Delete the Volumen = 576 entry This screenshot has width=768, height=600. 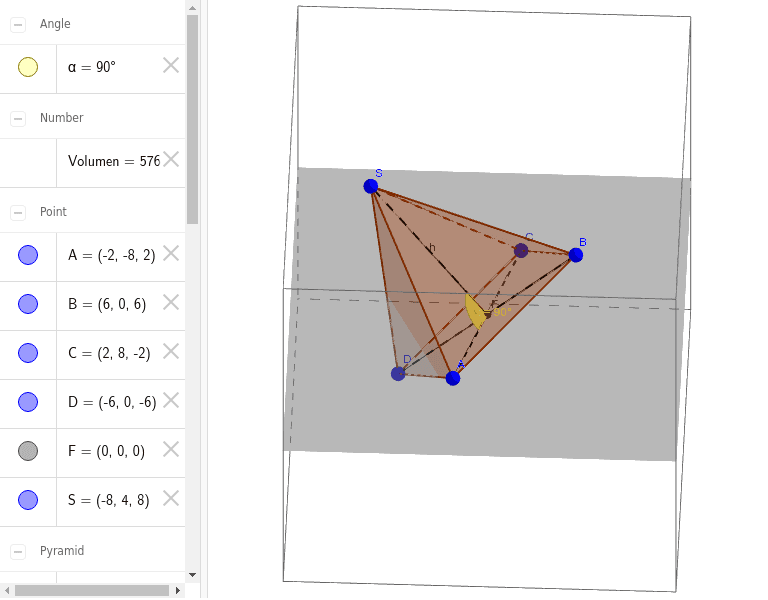pos(171,159)
